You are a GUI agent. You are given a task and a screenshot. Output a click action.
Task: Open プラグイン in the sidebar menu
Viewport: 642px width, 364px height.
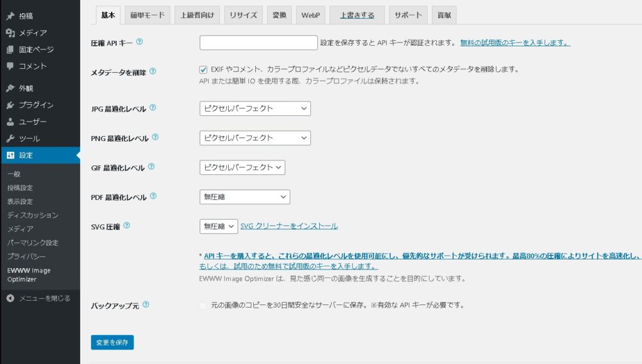(36, 105)
